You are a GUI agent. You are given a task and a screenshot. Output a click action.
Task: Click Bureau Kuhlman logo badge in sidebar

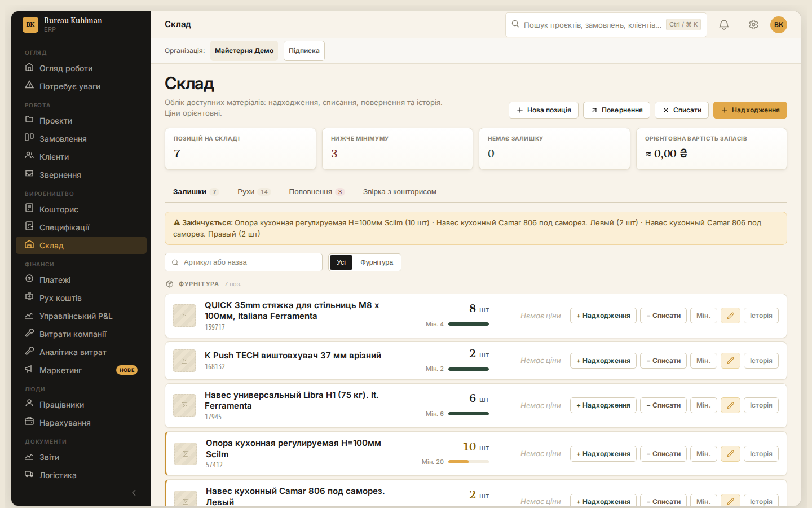click(30, 25)
